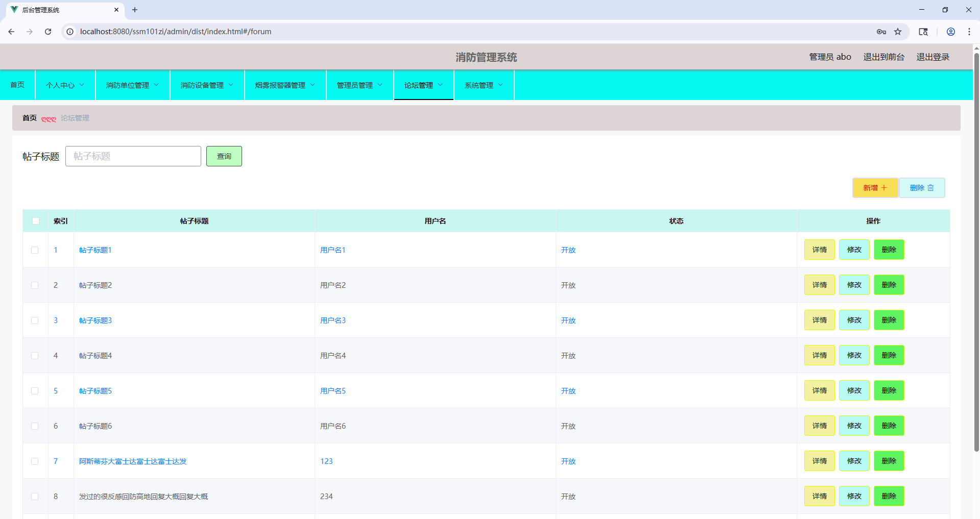Open Google Lens search icon

tap(923, 32)
